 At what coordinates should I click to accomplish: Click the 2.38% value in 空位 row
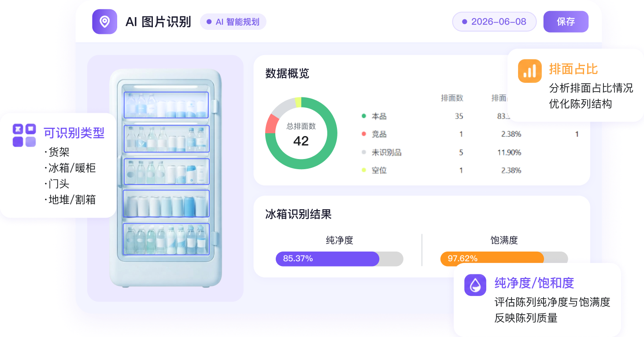click(511, 170)
